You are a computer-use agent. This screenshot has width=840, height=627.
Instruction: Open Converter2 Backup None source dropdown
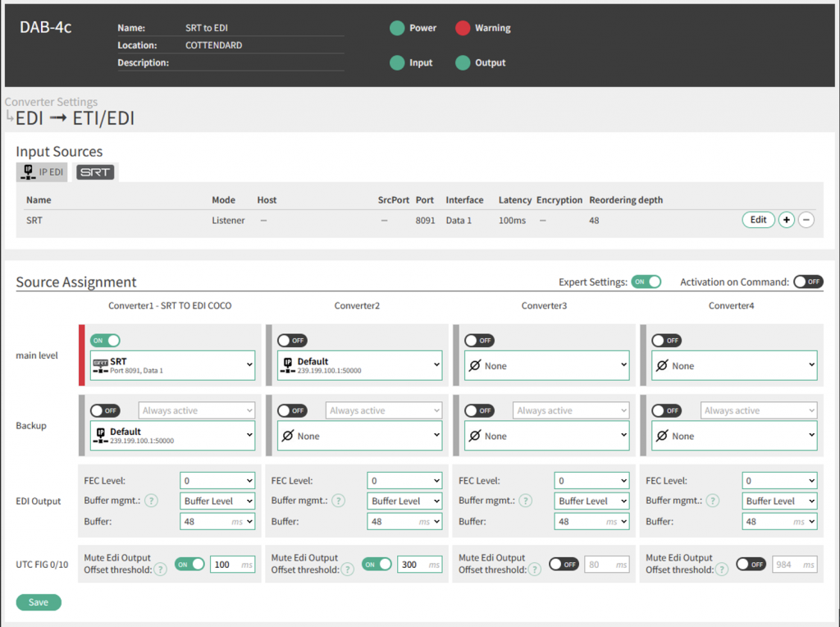point(359,436)
